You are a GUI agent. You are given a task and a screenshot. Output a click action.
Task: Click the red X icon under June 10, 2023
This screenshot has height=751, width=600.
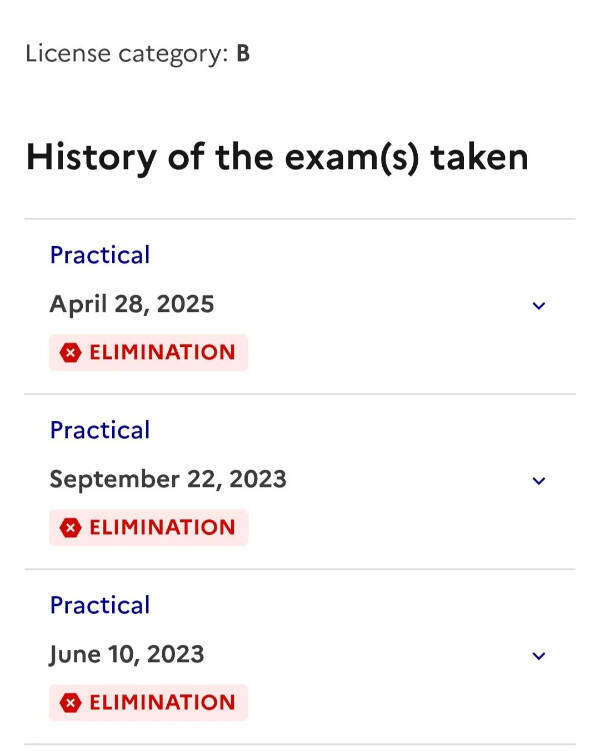[x=70, y=703]
